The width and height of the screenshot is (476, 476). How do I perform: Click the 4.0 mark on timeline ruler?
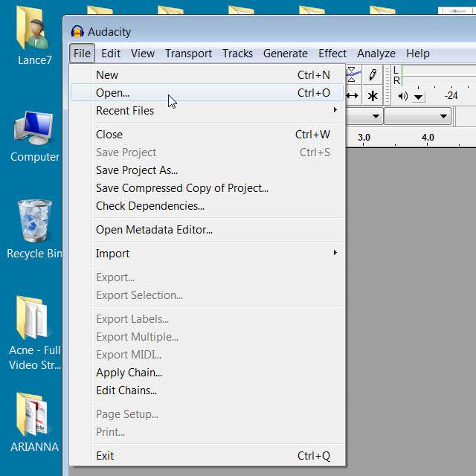pos(428,138)
